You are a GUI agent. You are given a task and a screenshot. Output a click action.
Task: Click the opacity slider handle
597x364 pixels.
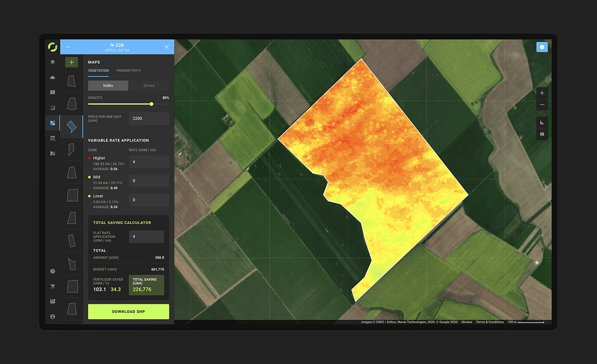click(151, 104)
